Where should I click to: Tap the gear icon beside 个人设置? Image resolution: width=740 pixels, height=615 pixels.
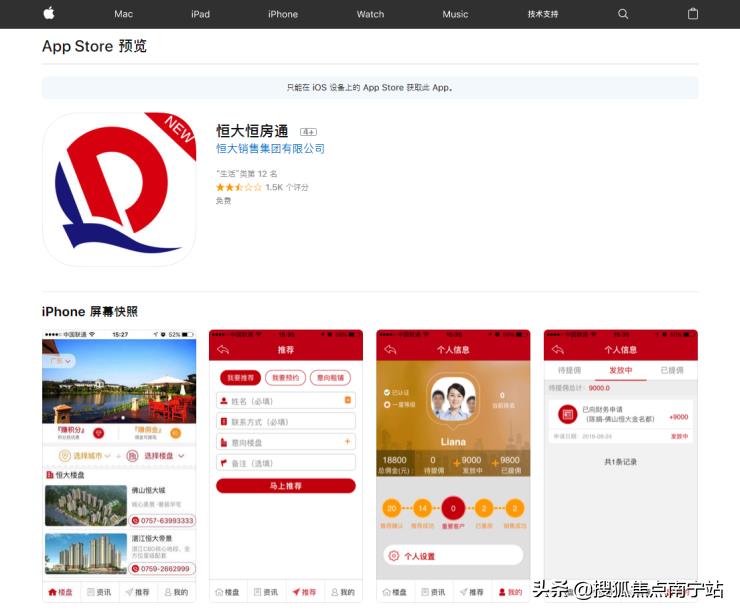tap(393, 556)
